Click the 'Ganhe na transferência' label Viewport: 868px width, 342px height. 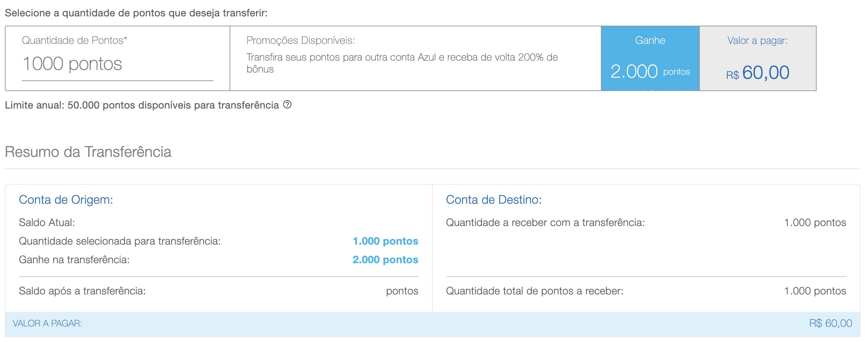(x=74, y=260)
